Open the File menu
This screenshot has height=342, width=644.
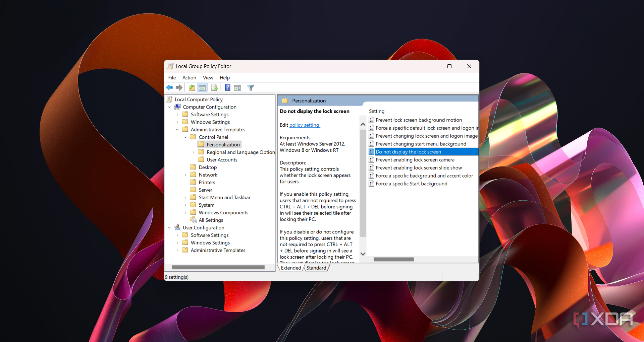pos(172,78)
